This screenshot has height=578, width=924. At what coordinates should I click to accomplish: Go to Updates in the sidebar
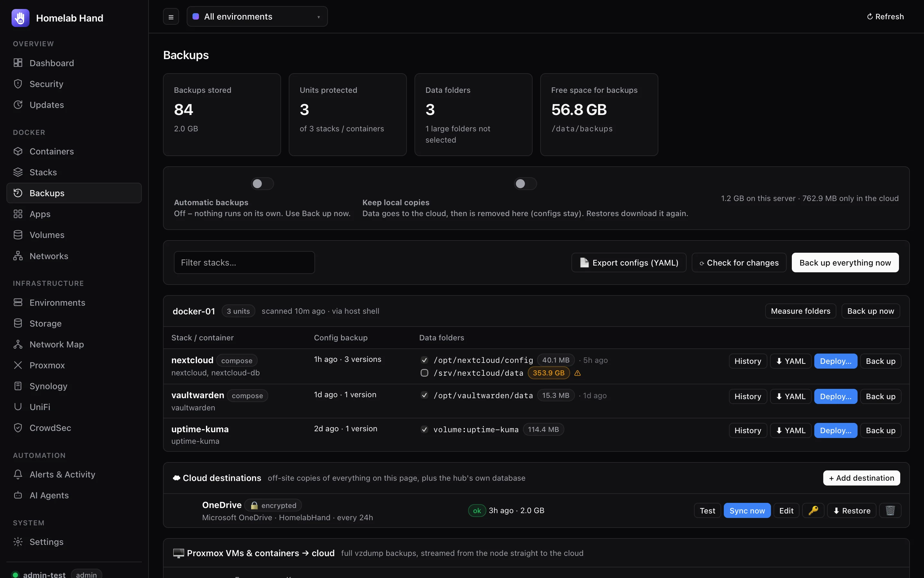click(74, 105)
